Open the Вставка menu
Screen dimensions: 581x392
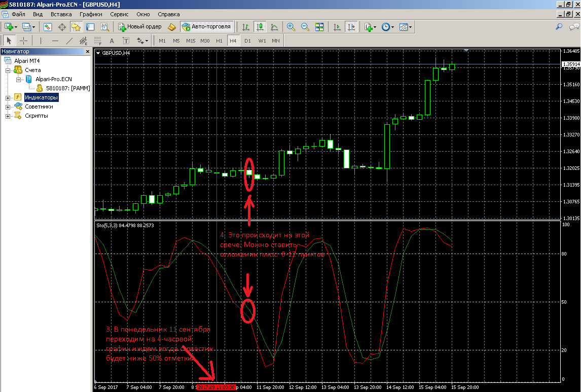pyautogui.click(x=61, y=14)
